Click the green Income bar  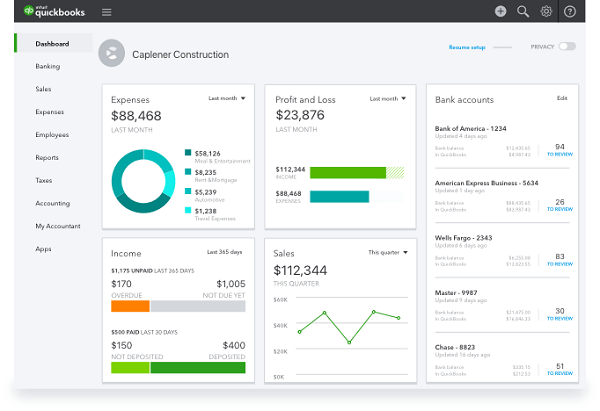[x=348, y=173]
